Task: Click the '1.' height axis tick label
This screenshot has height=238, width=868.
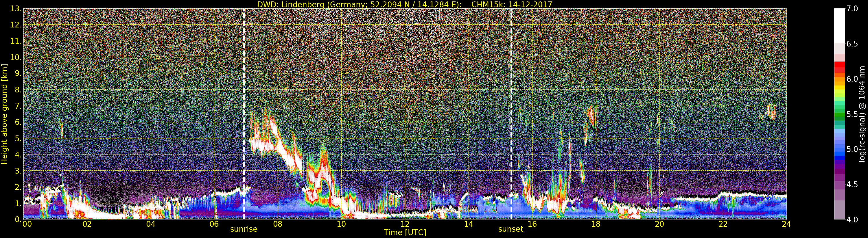Action: [x=18, y=203]
